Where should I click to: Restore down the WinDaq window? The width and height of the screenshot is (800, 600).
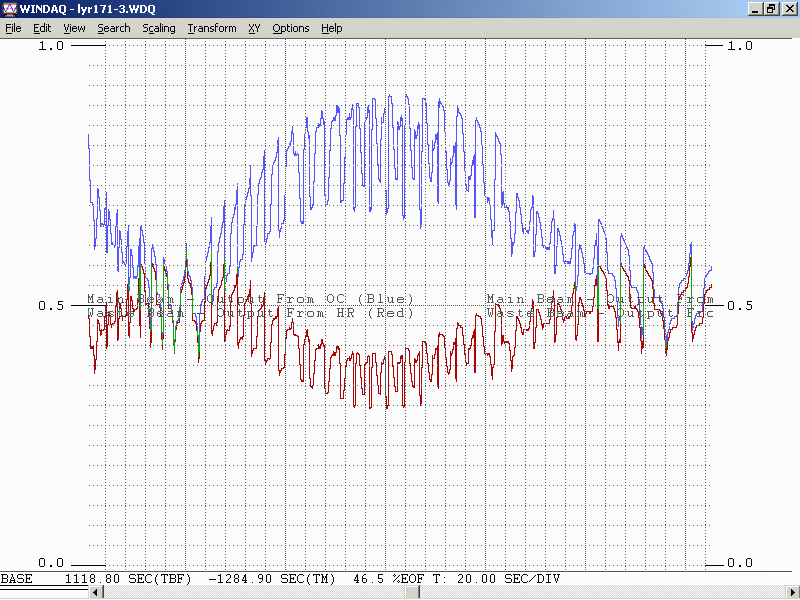(x=771, y=8)
